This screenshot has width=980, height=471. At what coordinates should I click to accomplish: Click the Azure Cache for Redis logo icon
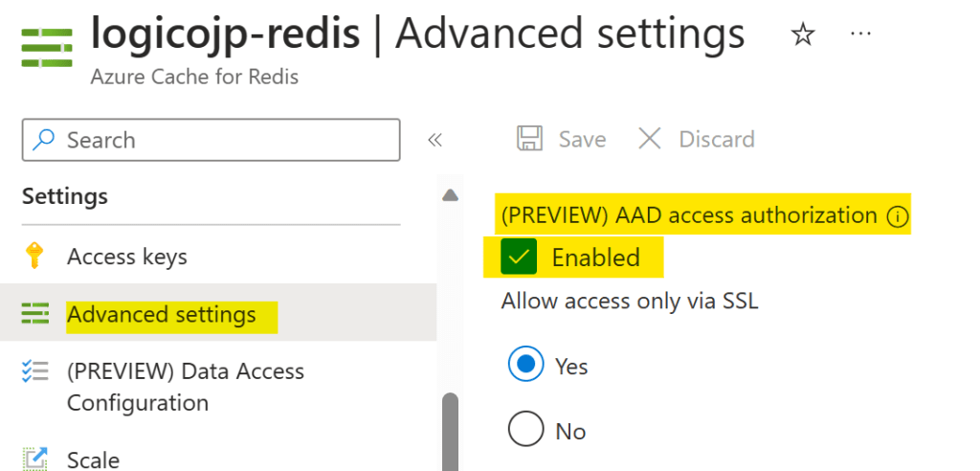pos(48,47)
